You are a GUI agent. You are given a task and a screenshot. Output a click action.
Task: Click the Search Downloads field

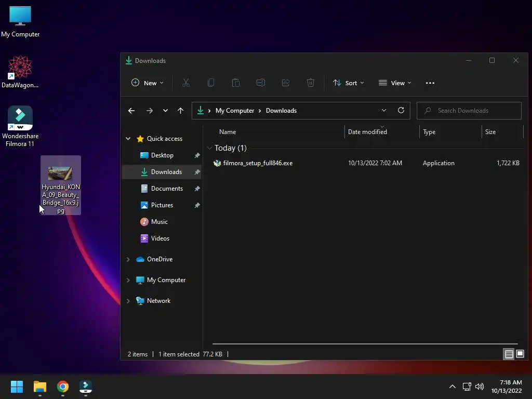click(469, 111)
